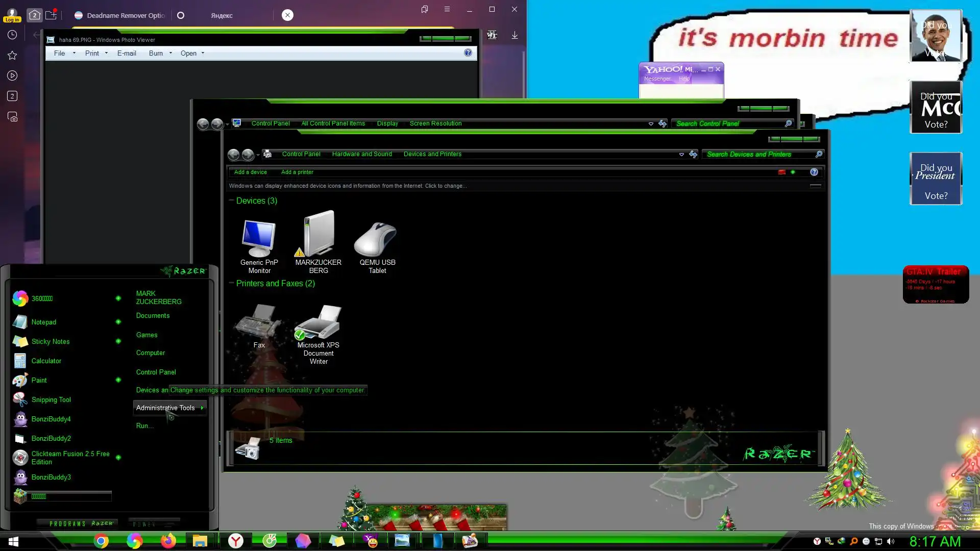This screenshot has height=551, width=980.
Task: Click the browser downloads arrow icon
Action: coord(514,35)
